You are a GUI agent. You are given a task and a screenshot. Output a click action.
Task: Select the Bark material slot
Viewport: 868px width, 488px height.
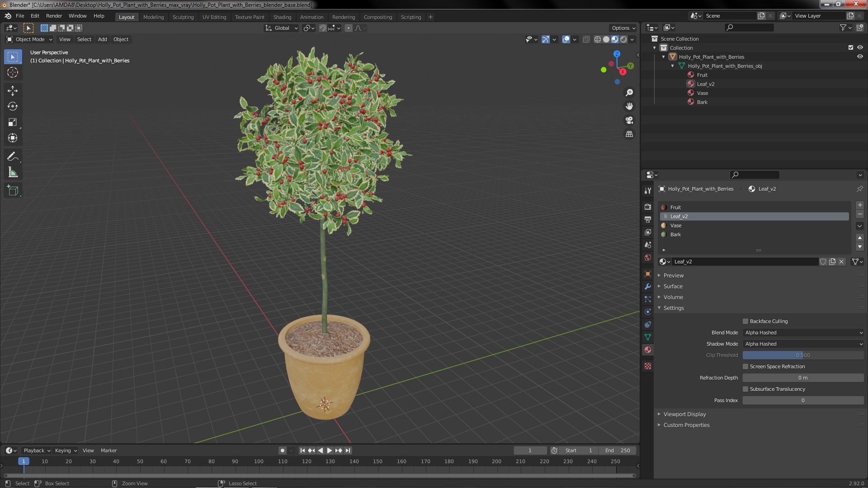click(754, 235)
